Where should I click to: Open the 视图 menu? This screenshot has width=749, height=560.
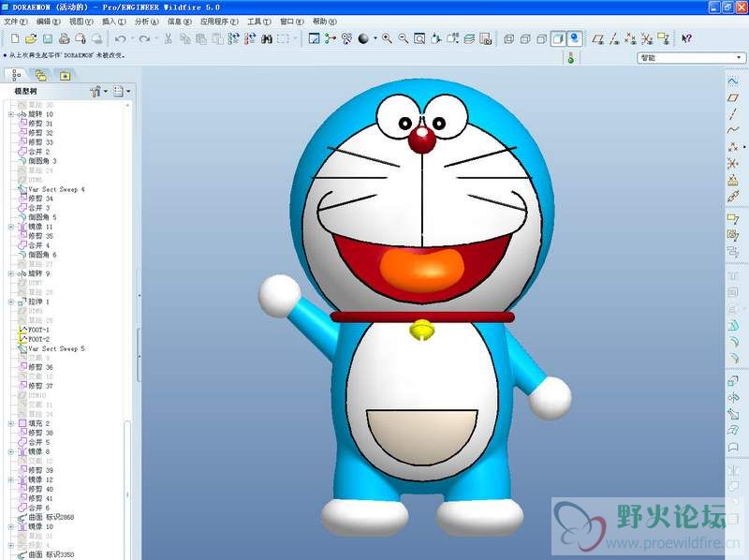tap(81, 22)
